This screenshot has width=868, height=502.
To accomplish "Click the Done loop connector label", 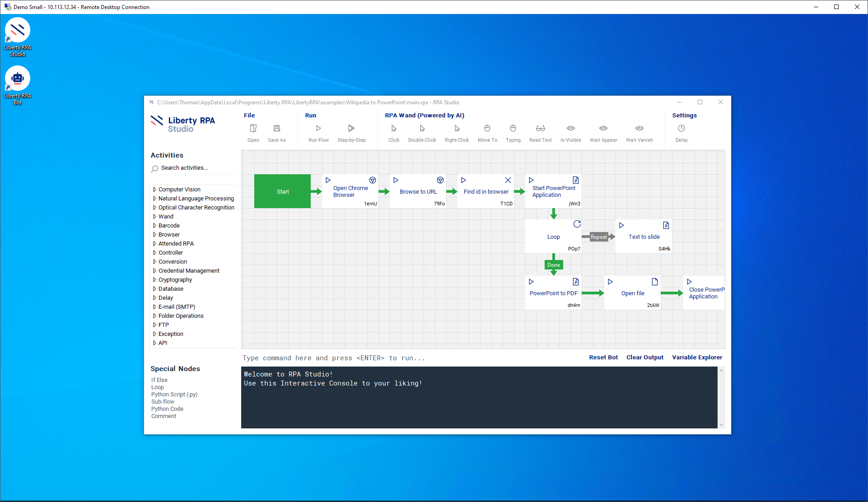I will pyautogui.click(x=554, y=265).
